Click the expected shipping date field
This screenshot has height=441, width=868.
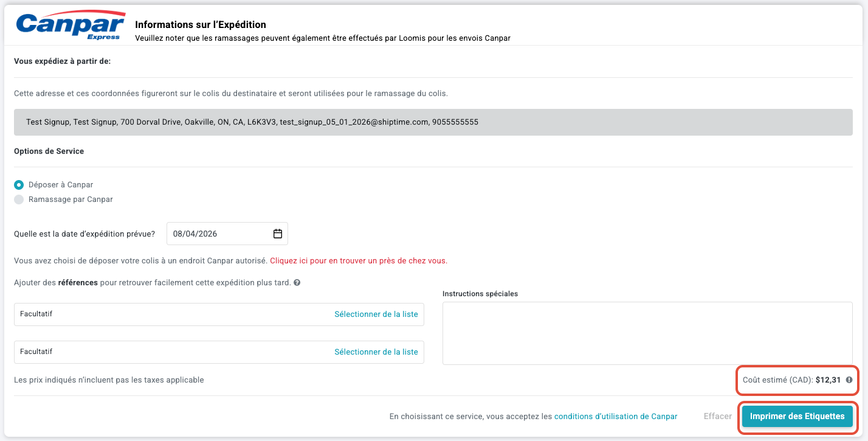227,234
